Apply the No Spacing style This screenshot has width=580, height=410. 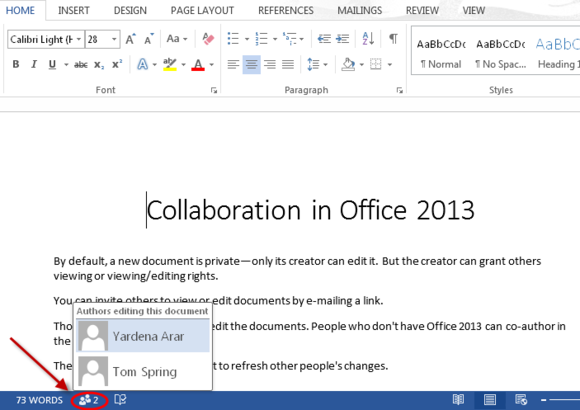coord(500,54)
